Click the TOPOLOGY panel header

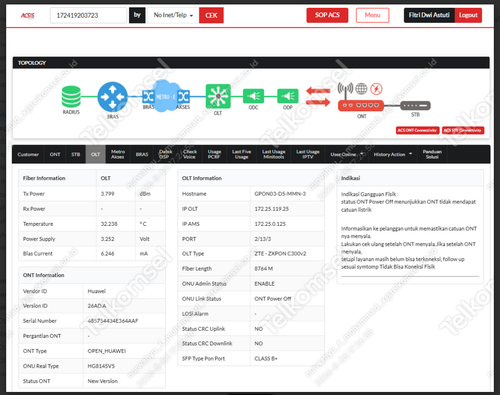[x=251, y=63]
